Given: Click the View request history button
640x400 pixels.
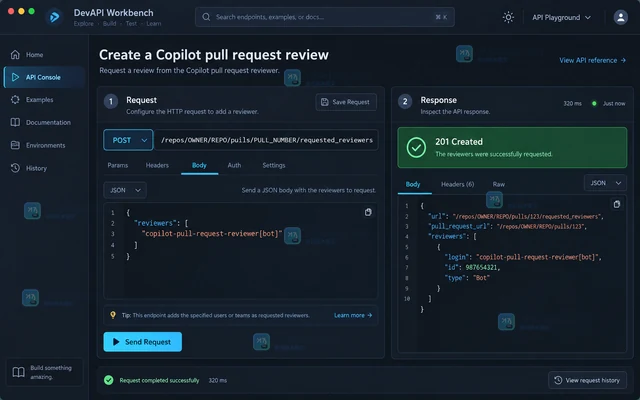Looking at the screenshot, I should click(x=587, y=380).
